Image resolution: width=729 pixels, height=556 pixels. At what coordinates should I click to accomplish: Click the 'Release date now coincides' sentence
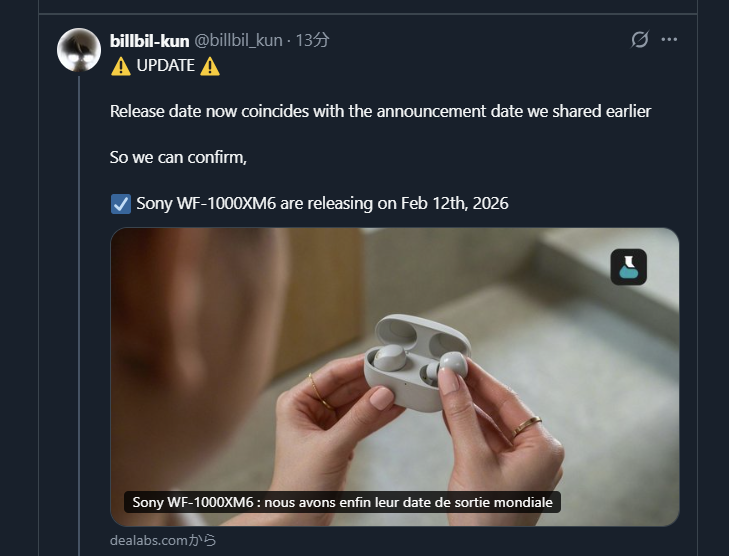[380, 111]
